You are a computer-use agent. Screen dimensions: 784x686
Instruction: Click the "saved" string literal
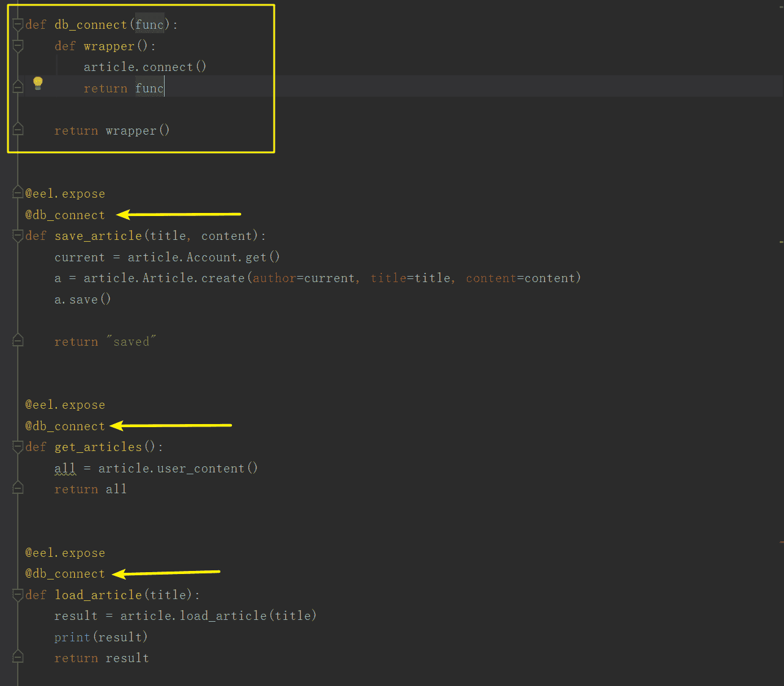[132, 341]
